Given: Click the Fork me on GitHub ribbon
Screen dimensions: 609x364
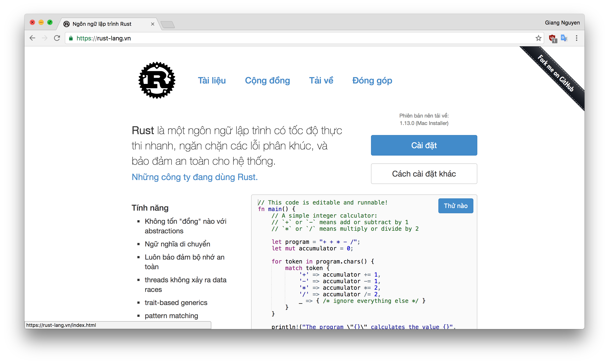Looking at the screenshot, I should (555, 73).
